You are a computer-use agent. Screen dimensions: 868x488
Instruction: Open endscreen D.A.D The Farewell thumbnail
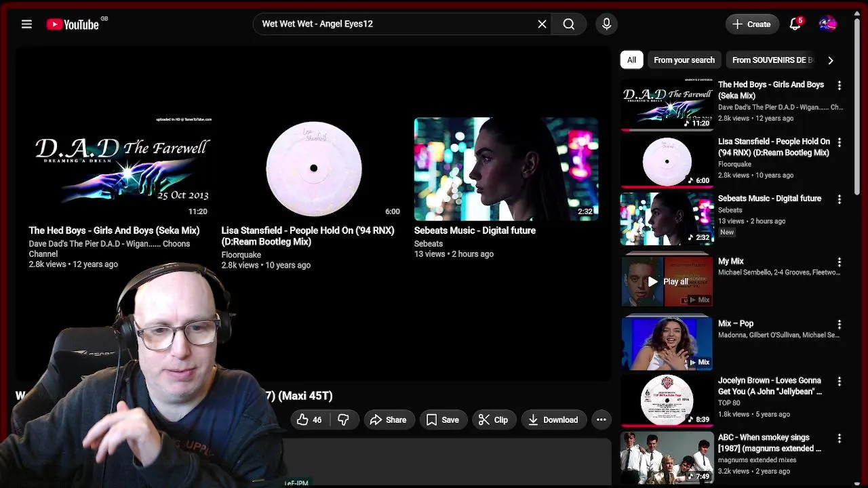coord(121,168)
